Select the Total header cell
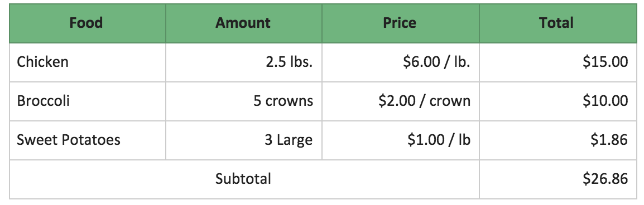 [558, 23]
